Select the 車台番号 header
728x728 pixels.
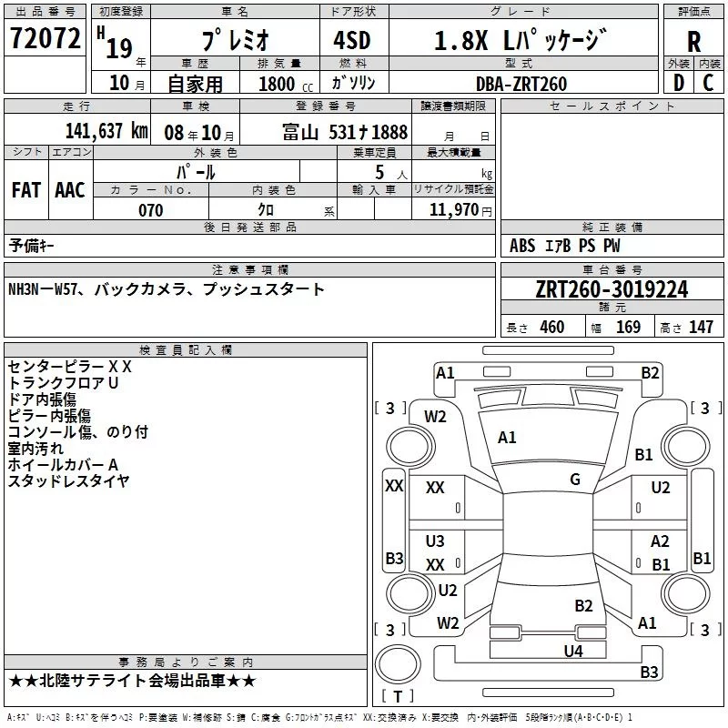612,269
